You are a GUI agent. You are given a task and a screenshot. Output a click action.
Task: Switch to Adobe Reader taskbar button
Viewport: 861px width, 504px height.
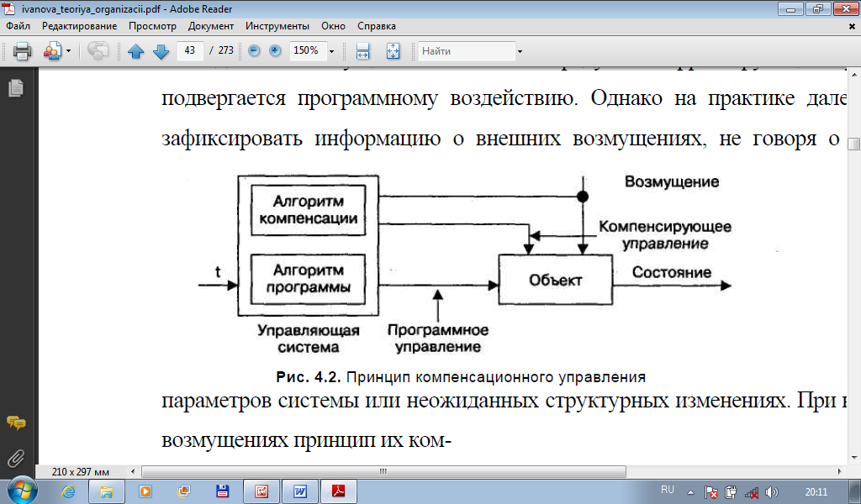click(338, 491)
